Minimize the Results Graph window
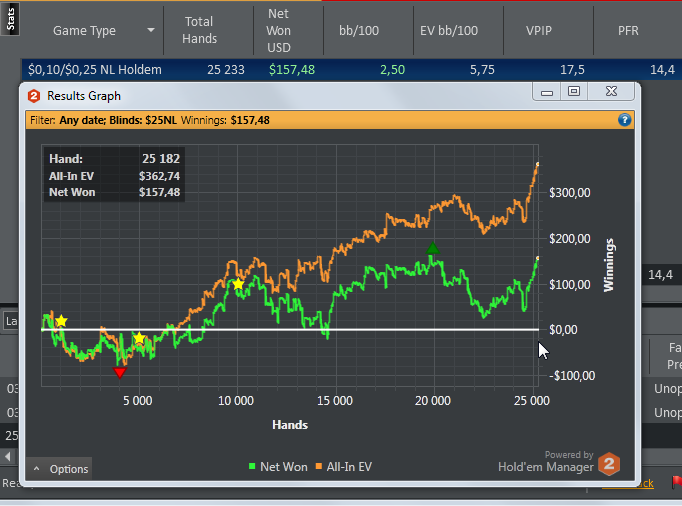The width and height of the screenshot is (682, 506). [x=547, y=92]
